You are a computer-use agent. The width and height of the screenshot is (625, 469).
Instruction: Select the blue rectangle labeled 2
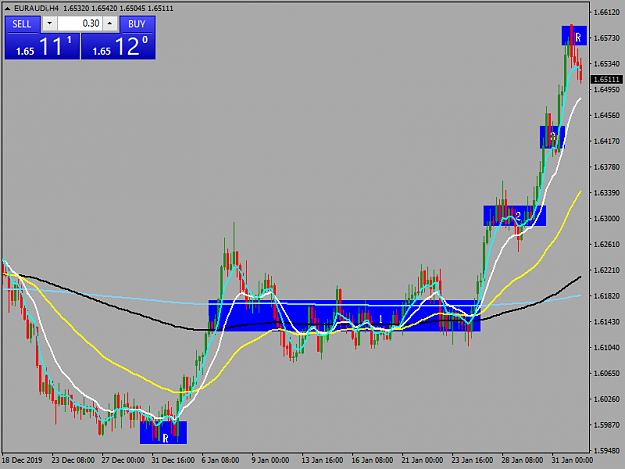(515, 216)
